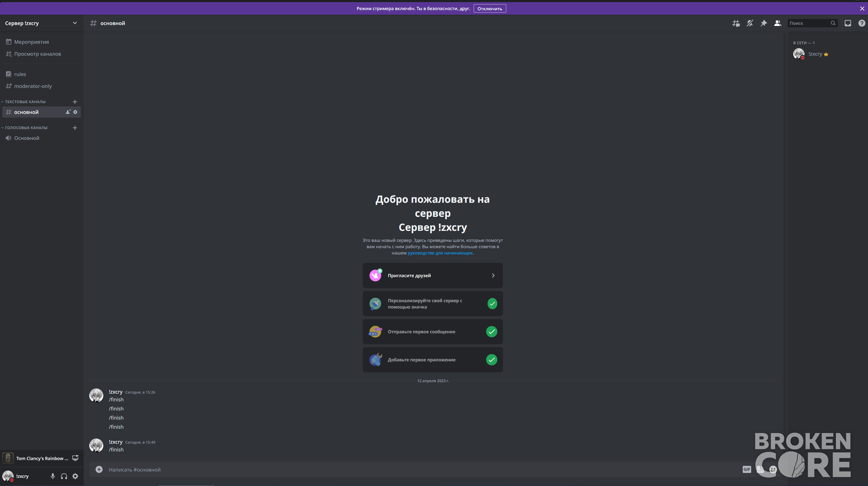
Task: Add a channel to ТЕКСТОВЫЕ КАНАЛЫ
Action: pyautogui.click(x=75, y=102)
